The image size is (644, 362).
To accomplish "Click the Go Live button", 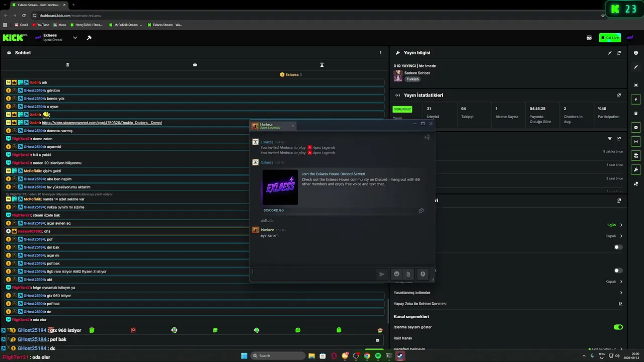I will [x=610, y=38].
